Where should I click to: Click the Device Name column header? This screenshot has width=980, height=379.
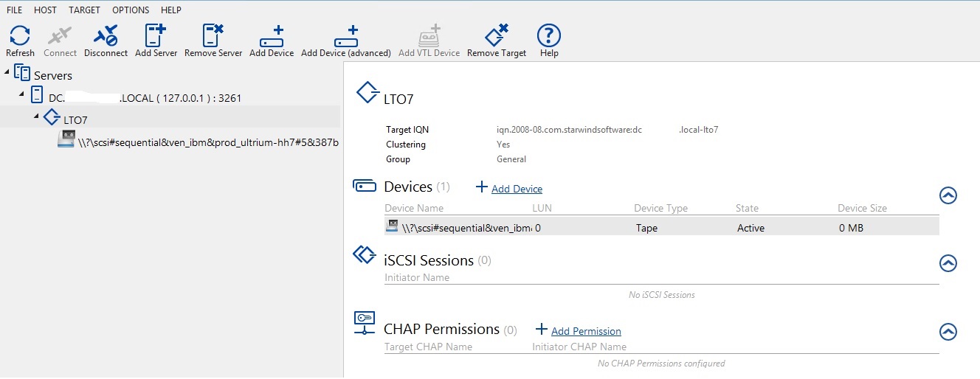click(x=414, y=208)
